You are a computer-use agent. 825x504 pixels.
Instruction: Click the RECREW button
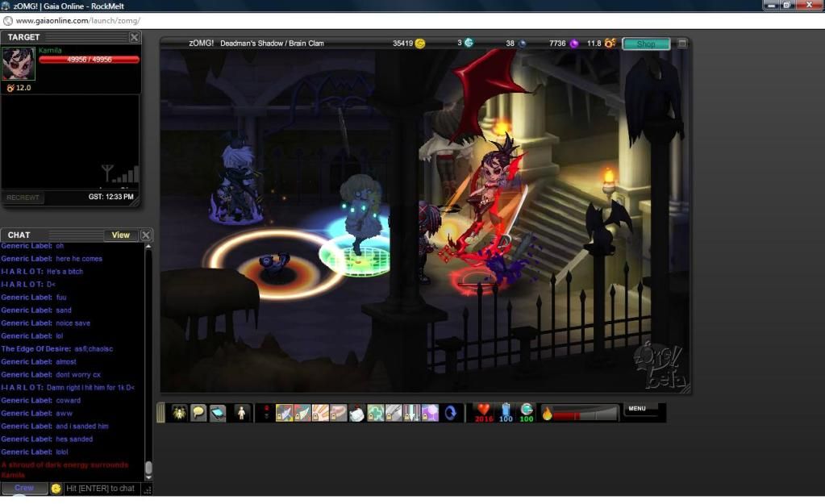click(x=23, y=198)
